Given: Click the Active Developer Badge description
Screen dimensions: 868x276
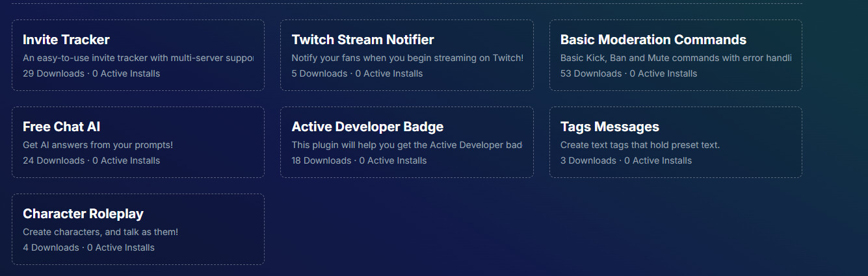Looking at the screenshot, I should point(406,145).
